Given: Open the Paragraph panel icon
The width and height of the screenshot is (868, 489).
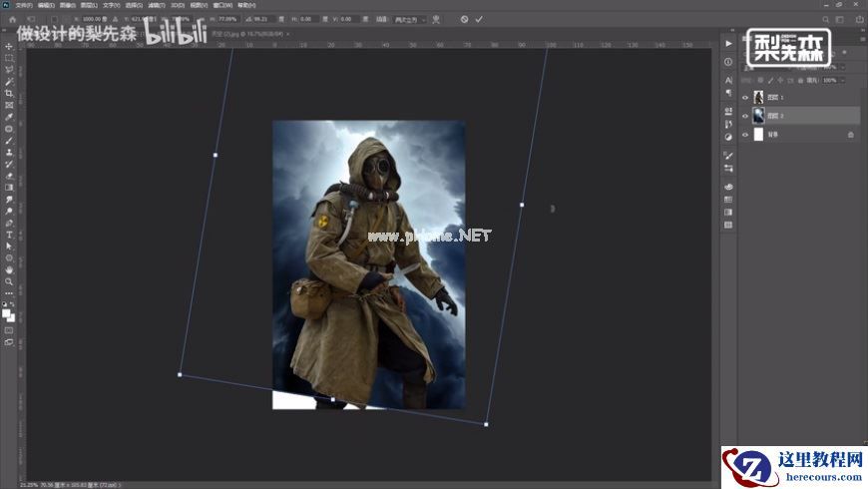Looking at the screenshot, I should (x=728, y=93).
